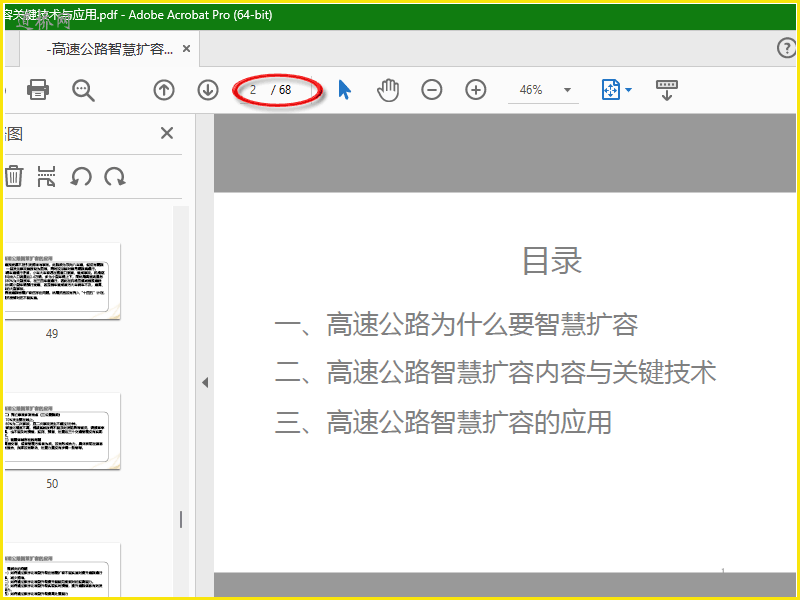Rotate pages counterclockwise
Viewport: 800px width, 600px height.
(x=81, y=177)
